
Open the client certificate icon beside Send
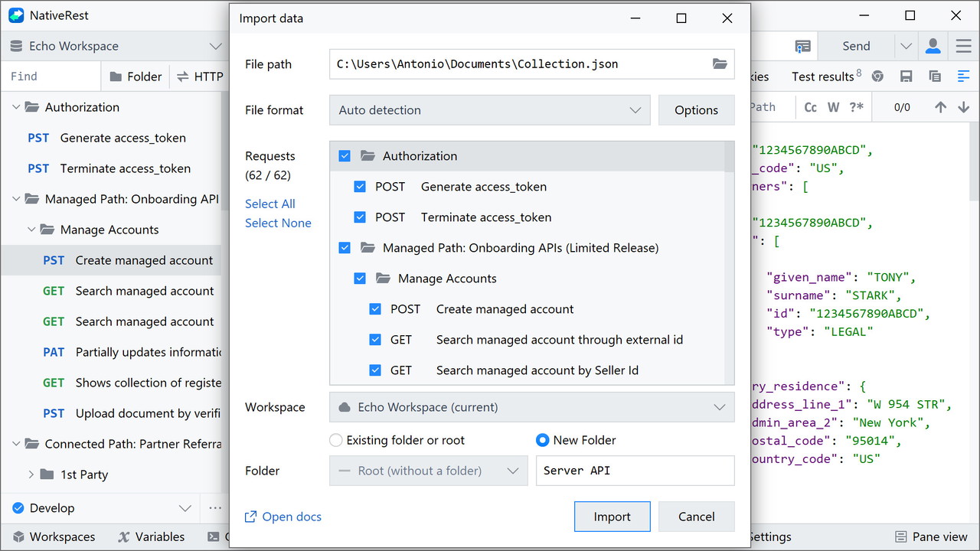pyautogui.click(x=802, y=46)
